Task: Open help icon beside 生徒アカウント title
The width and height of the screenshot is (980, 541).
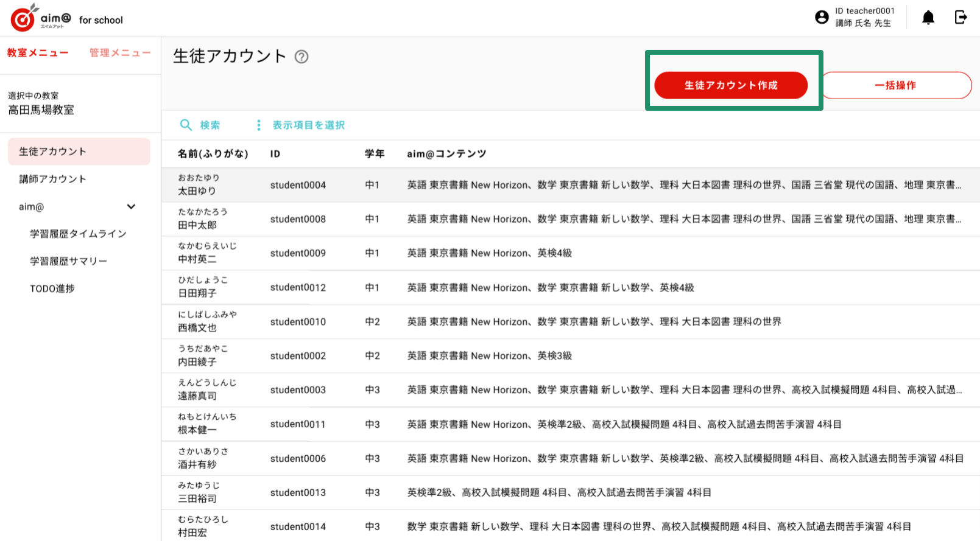Action: coord(301,57)
